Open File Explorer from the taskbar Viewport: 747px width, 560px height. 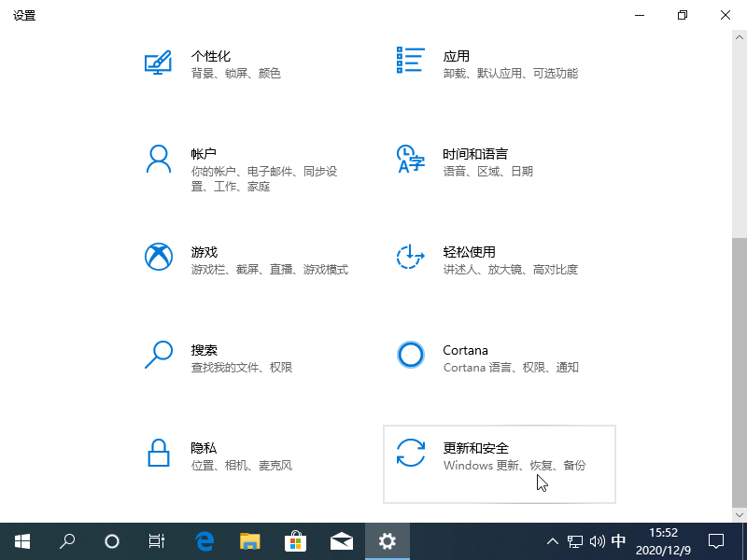[249, 541]
